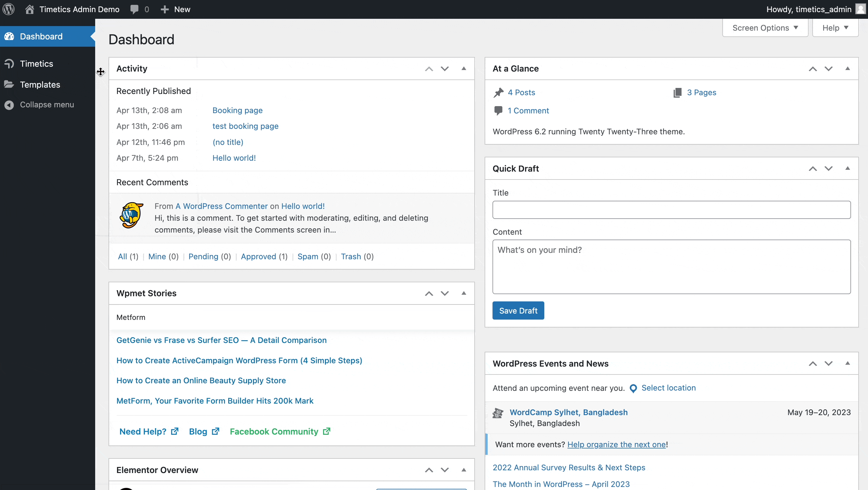The width and height of the screenshot is (868, 490).
Task: Click Collapse menu sidebar option
Action: (46, 104)
